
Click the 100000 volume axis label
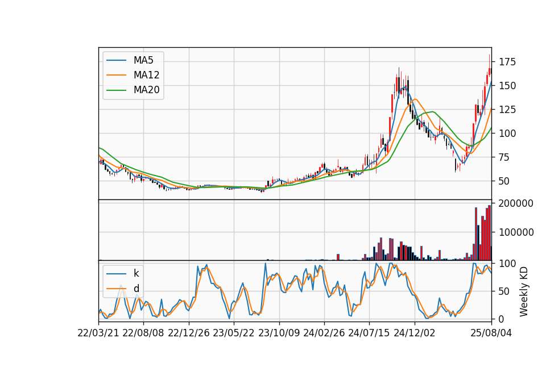516,232
